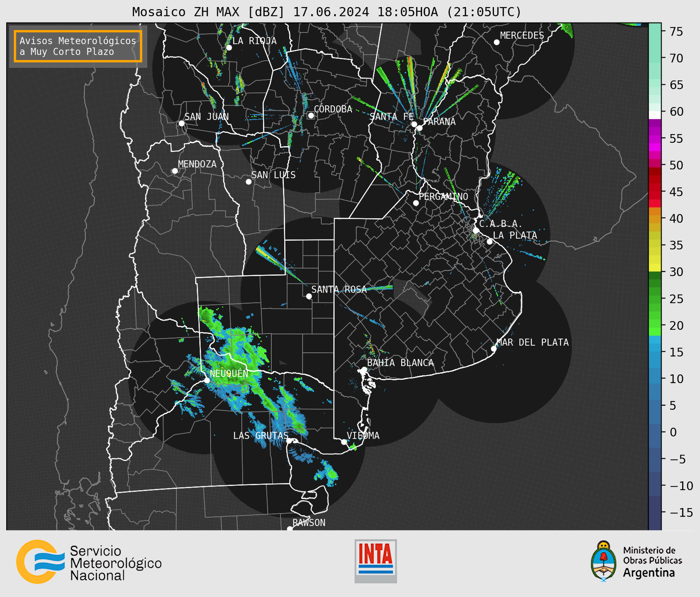This screenshot has height=597, width=700.
Task: Click the Argentina text in the ministry logo
Action: click(649, 573)
